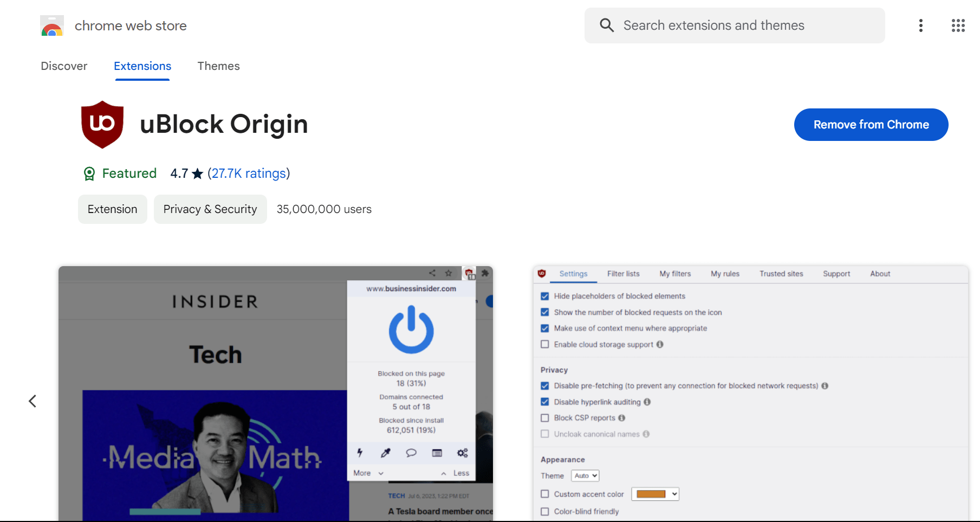The width and height of the screenshot is (980, 522).
Task: Click the uBlock Origin red shield logo
Action: click(x=102, y=125)
